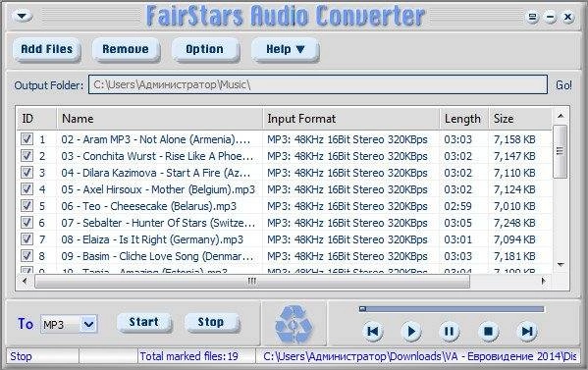The image size is (588, 370).
Task: Open the Option settings button
Action: 205,49
